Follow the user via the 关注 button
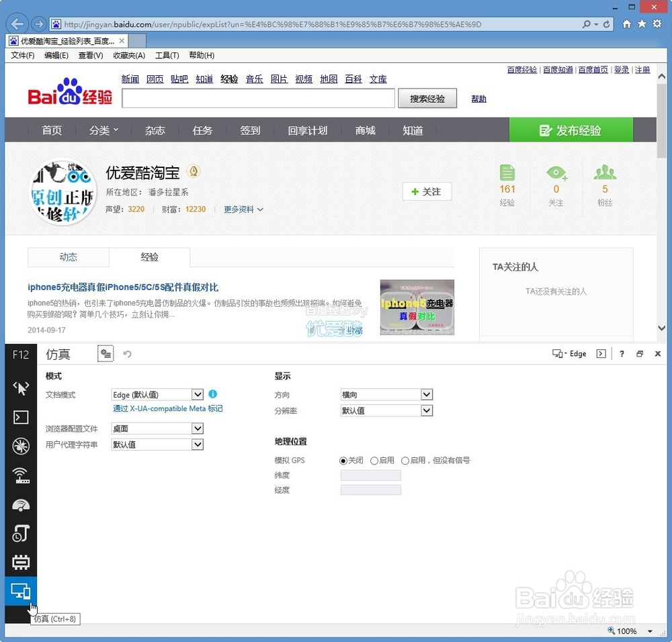This screenshot has width=672, height=642. [x=427, y=191]
